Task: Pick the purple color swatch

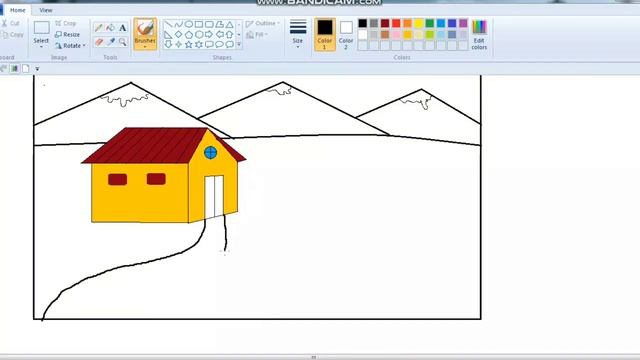Action: coord(463,23)
